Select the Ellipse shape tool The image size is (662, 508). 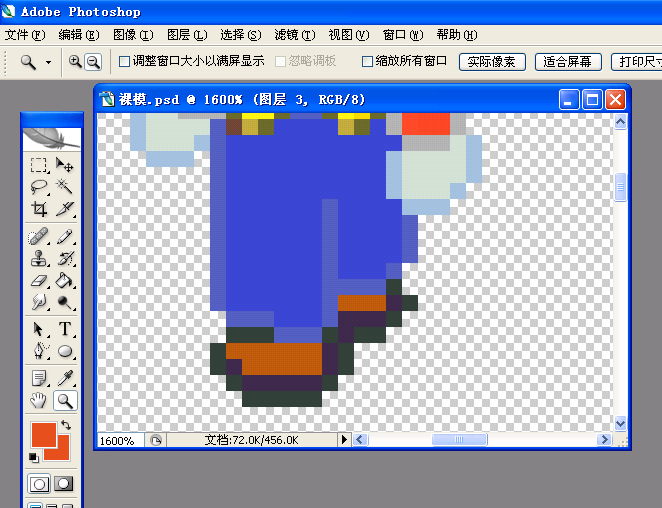click(x=65, y=351)
